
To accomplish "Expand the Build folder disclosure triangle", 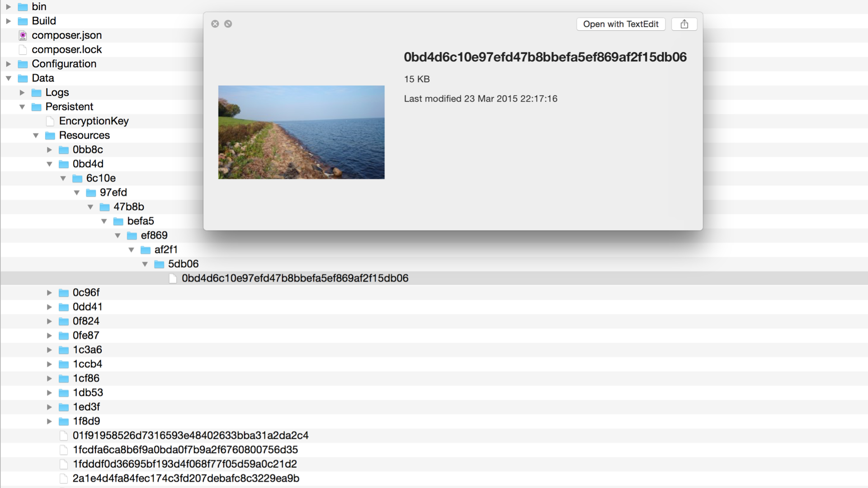I will pyautogui.click(x=8, y=21).
